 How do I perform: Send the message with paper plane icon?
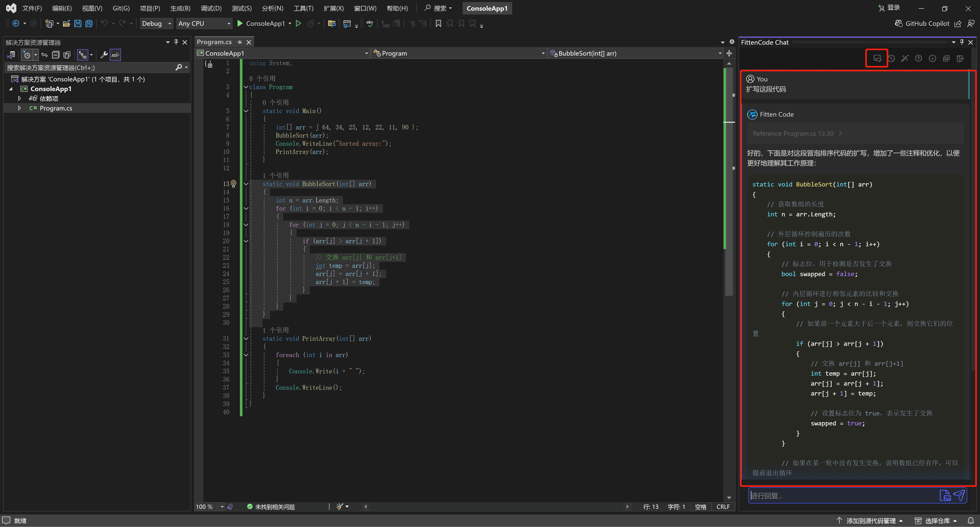pos(959,495)
